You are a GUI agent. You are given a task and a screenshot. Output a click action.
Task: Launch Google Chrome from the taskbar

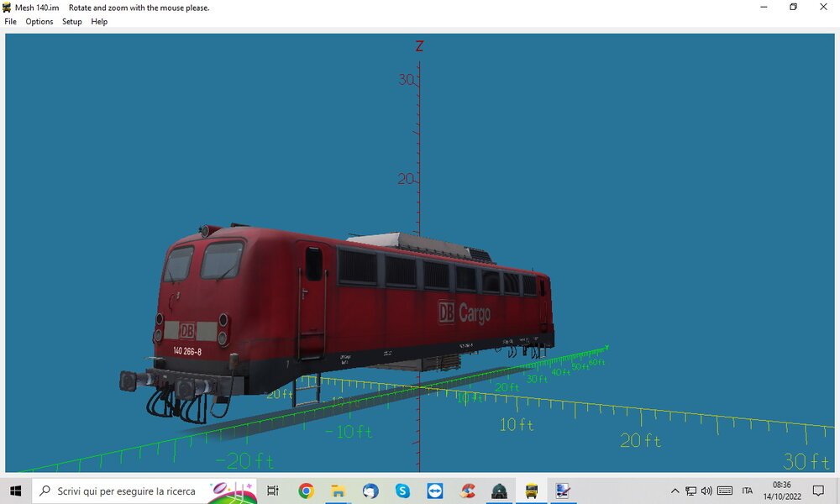(x=306, y=491)
